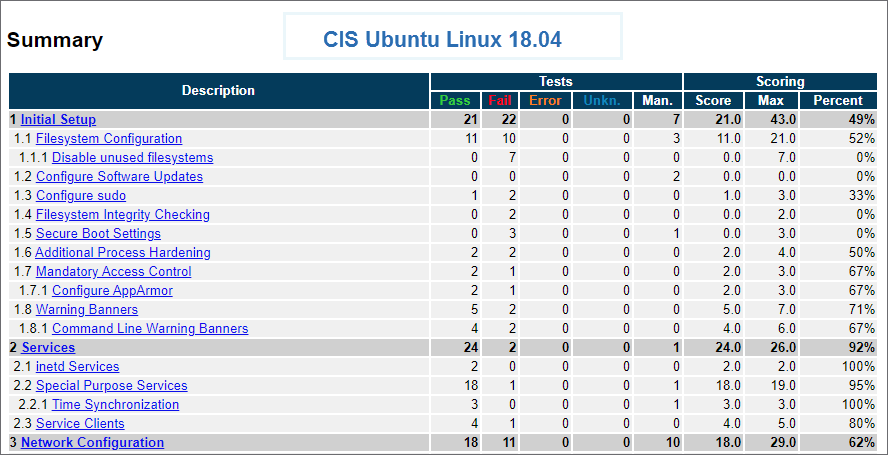Click the 26.0 Max value for Services

[x=783, y=347]
